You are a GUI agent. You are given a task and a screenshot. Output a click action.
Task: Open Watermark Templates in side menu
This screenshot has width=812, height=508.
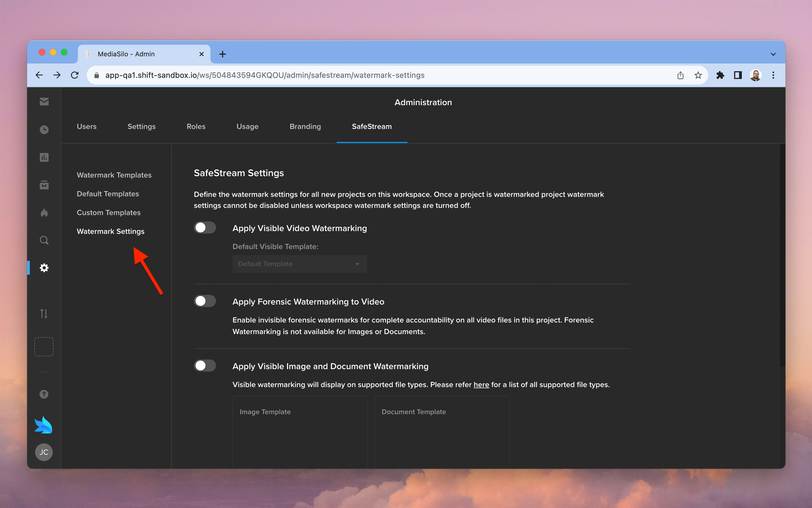[114, 175]
